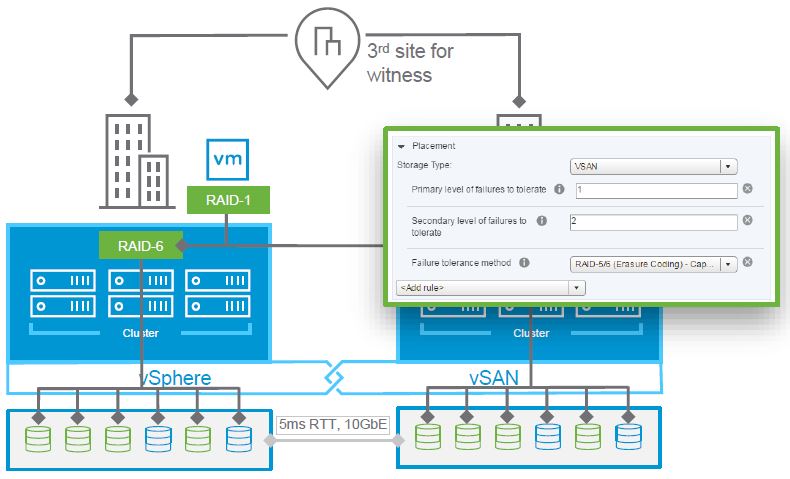Open the Storage Type VSAN dropdown
Image resolution: width=790 pixels, height=479 pixels.
point(653,166)
